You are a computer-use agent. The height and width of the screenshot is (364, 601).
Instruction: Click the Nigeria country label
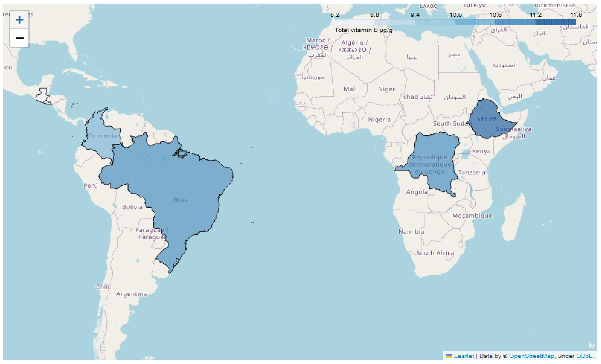379,120
